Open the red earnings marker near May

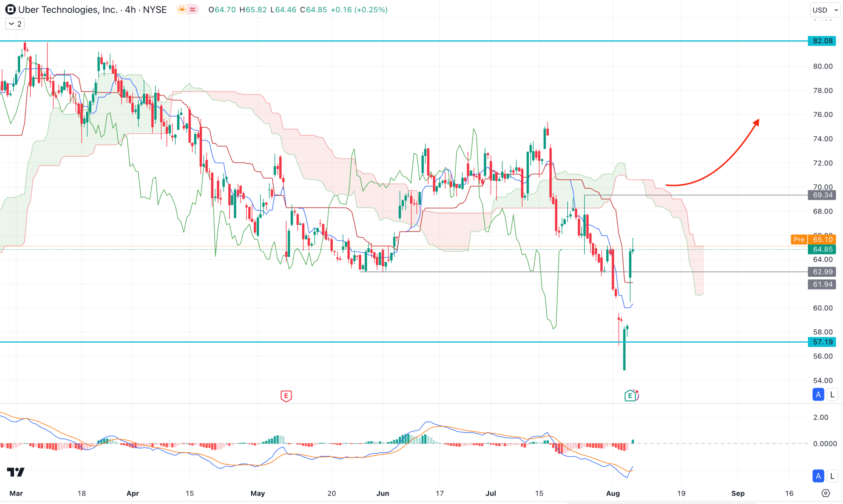coord(286,396)
